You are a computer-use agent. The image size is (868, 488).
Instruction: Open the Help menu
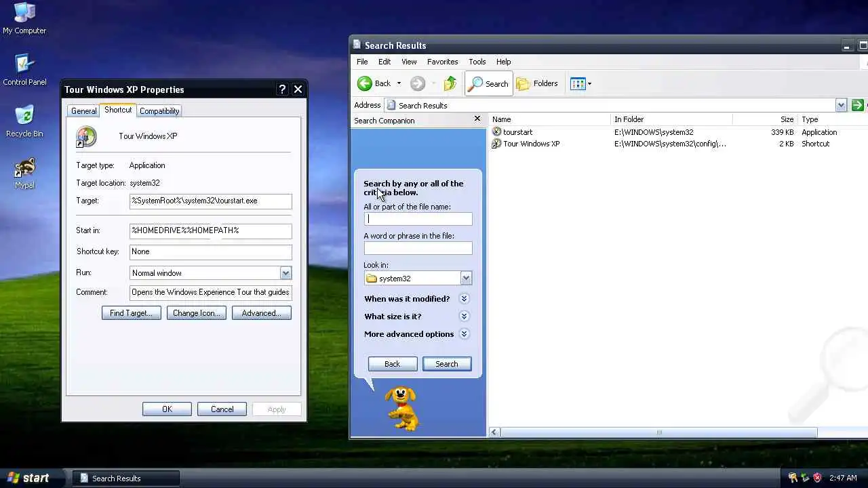(503, 62)
